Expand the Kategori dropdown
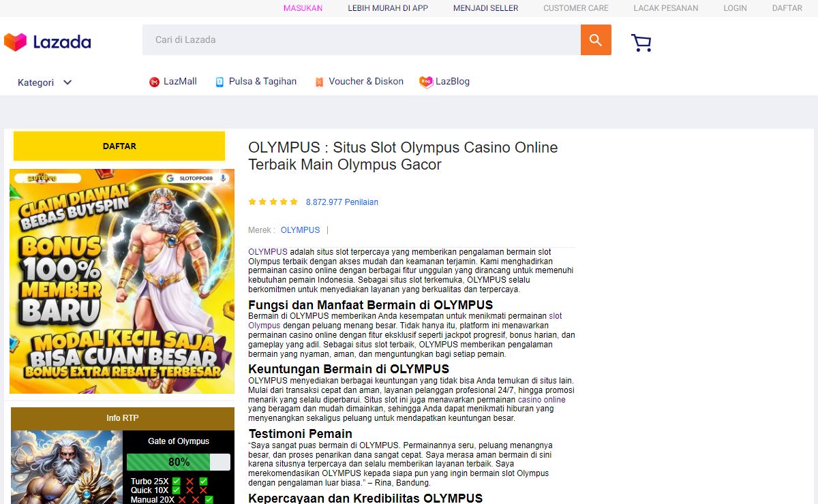Image resolution: width=818 pixels, height=504 pixels. (x=44, y=82)
